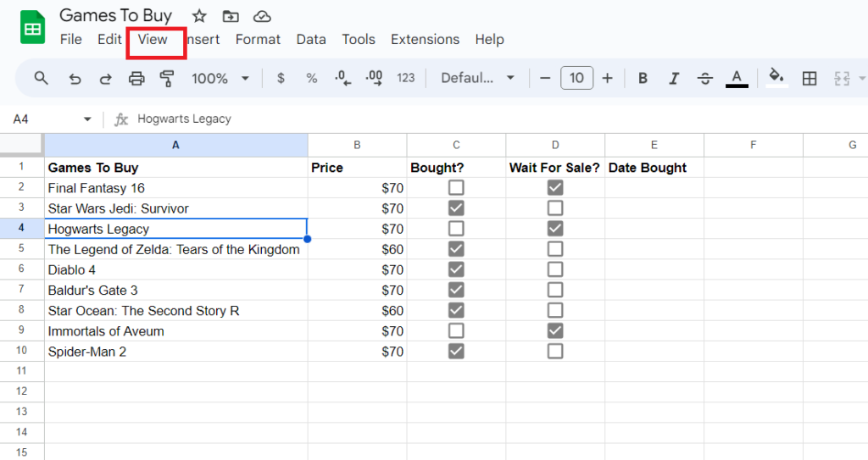The height and width of the screenshot is (460, 868).
Task: Increase decimal places
Action: pyautogui.click(x=374, y=78)
